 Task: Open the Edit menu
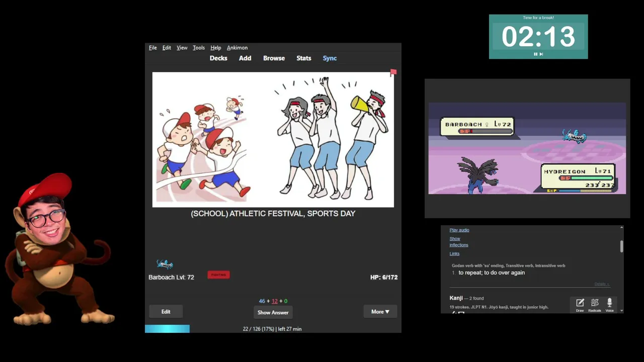click(167, 48)
